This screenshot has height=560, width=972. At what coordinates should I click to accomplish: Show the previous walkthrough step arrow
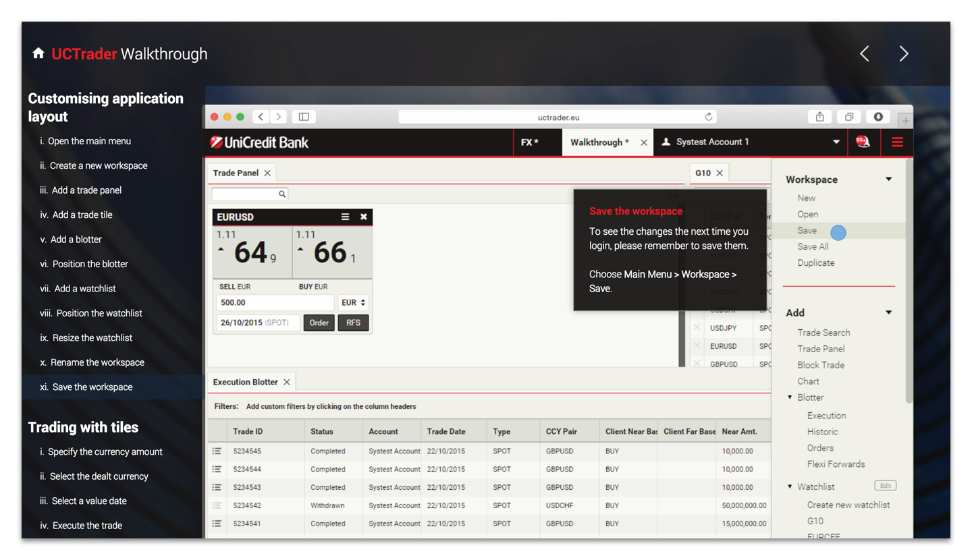coord(865,54)
